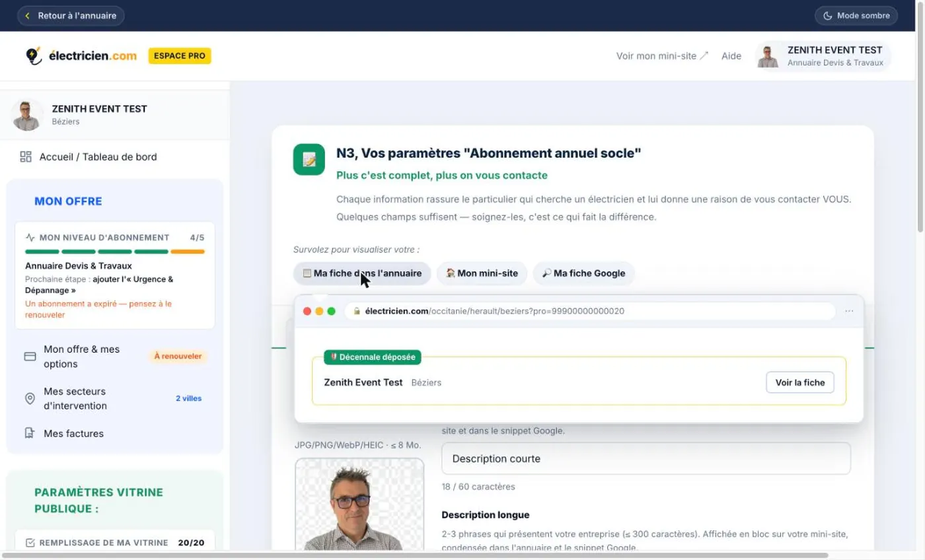Click the profile photo upload thumbnail
925x560 pixels.
click(359, 505)
